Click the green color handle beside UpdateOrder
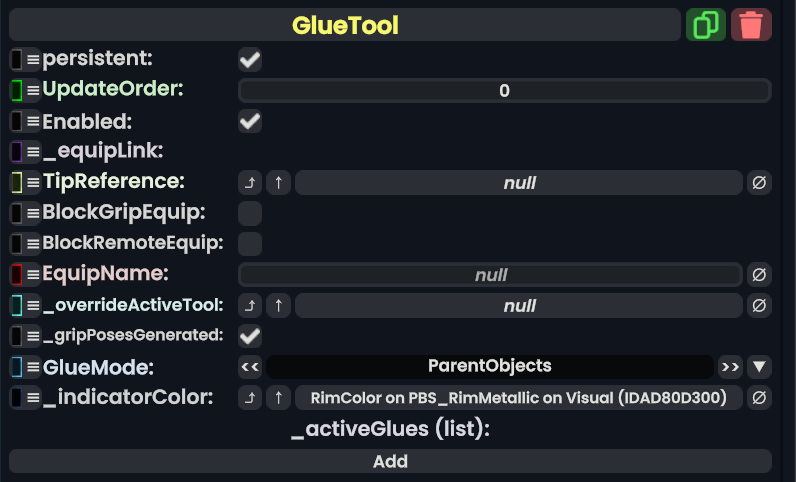Viewport: 796px width, 482px height. pos(16,91)
